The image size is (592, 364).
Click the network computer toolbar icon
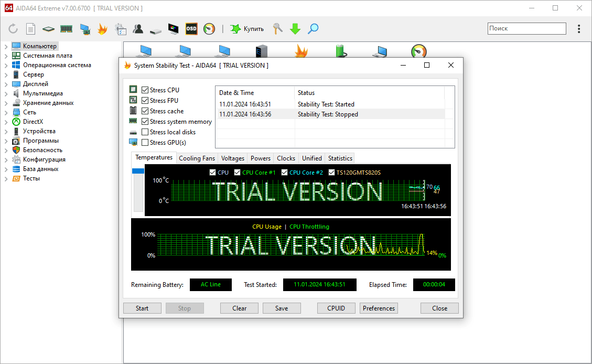85,29
